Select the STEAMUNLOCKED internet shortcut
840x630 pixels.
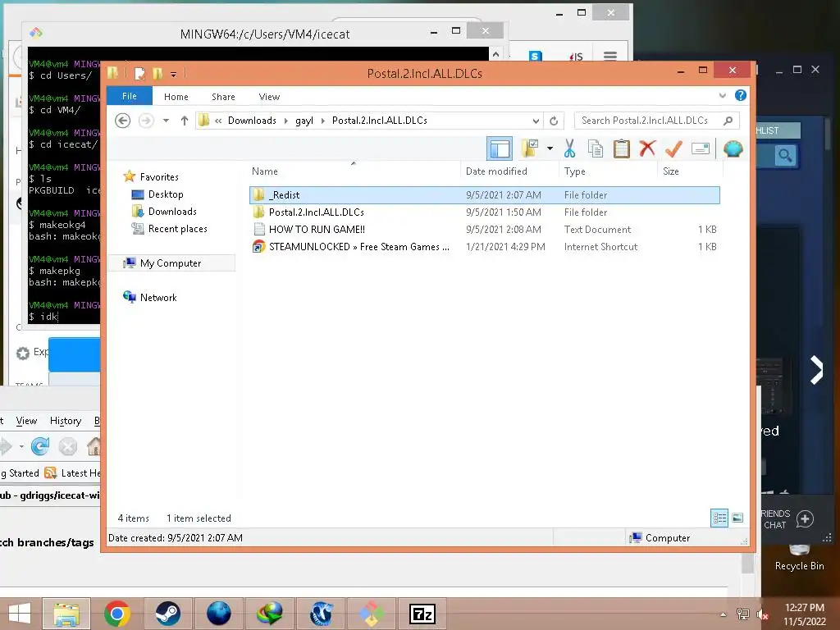coord(484,246)
